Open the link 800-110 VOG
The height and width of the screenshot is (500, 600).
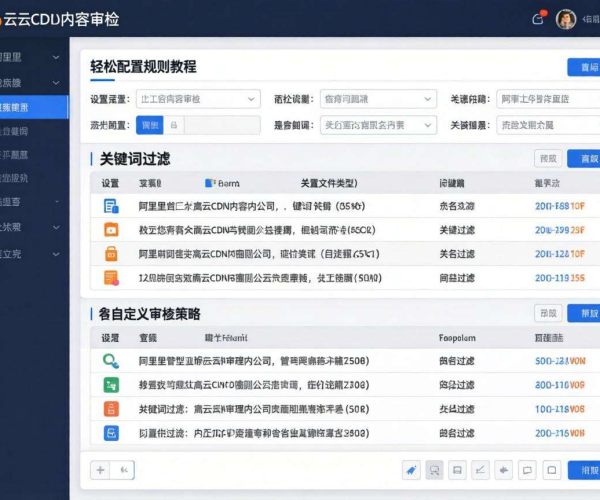point(560,385)
